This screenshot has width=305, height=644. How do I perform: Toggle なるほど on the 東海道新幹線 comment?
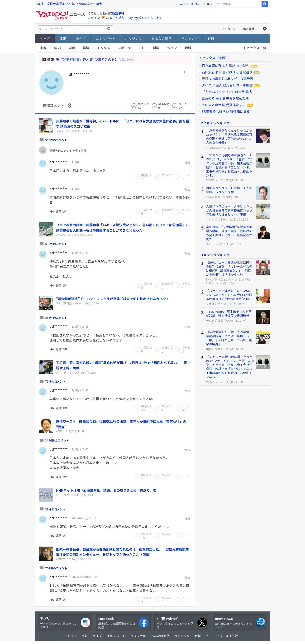pyautogui.click(x=164, y=211)
